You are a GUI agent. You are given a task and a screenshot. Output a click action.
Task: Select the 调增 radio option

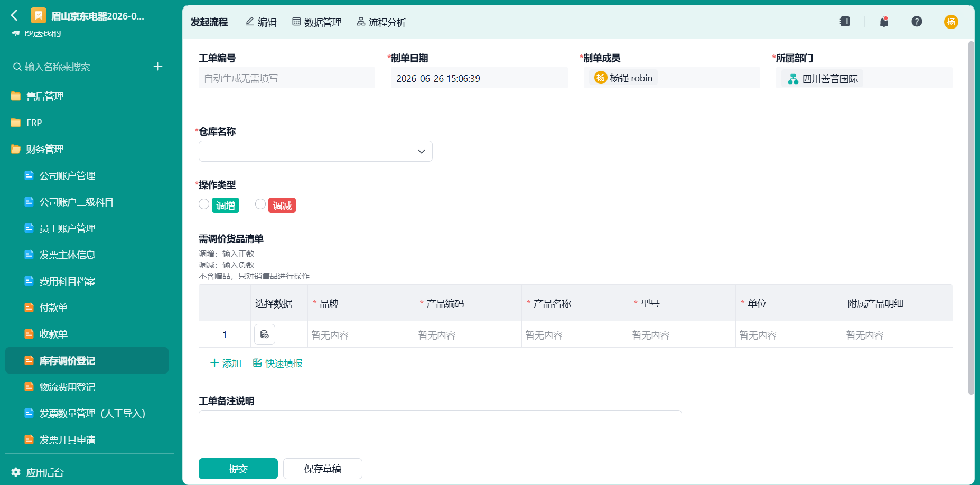click(x=204, y=204)
